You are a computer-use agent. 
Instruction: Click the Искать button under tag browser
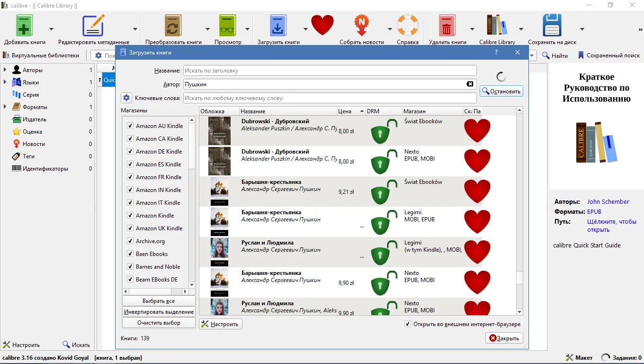[x=76, y=345]
